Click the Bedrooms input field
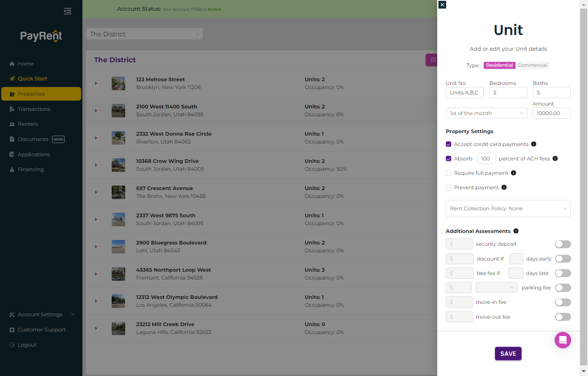 pos(508,93)
